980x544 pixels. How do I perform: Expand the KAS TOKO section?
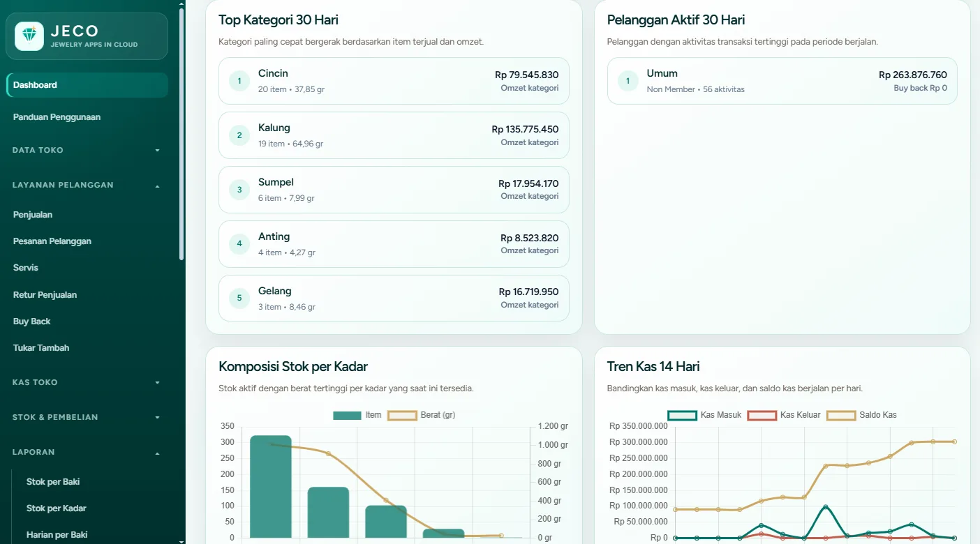pos(87,382)
